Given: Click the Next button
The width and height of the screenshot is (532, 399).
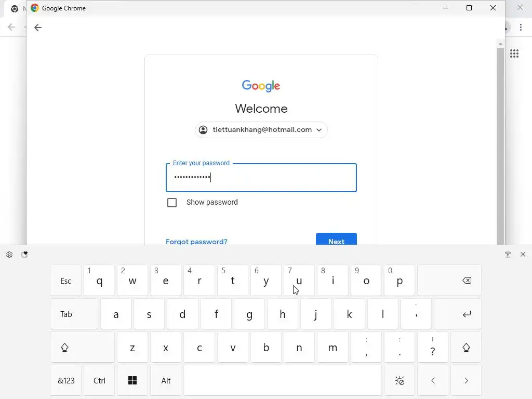Looking at the screenshot, I should pos(336,239).
